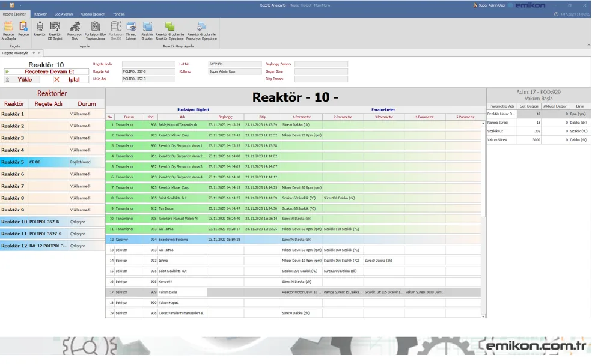Click the step list scroll down arrow
This screenshot has width=592, height=364.
pos(483,316)
